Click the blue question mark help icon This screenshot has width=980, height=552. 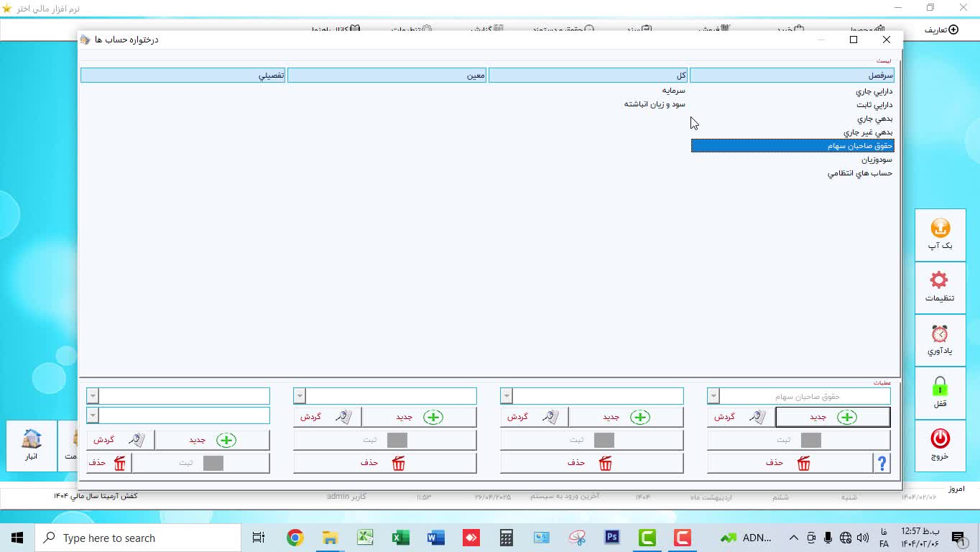(882, 464)
